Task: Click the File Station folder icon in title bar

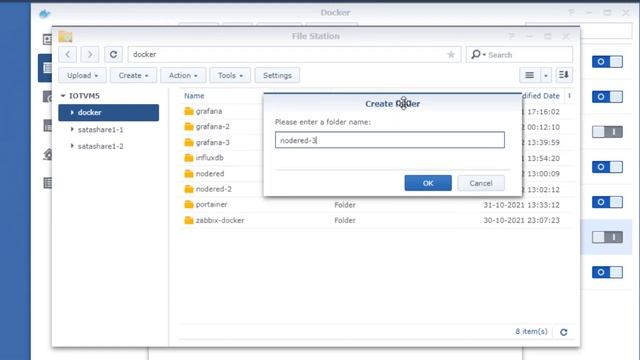Action: 65,36
